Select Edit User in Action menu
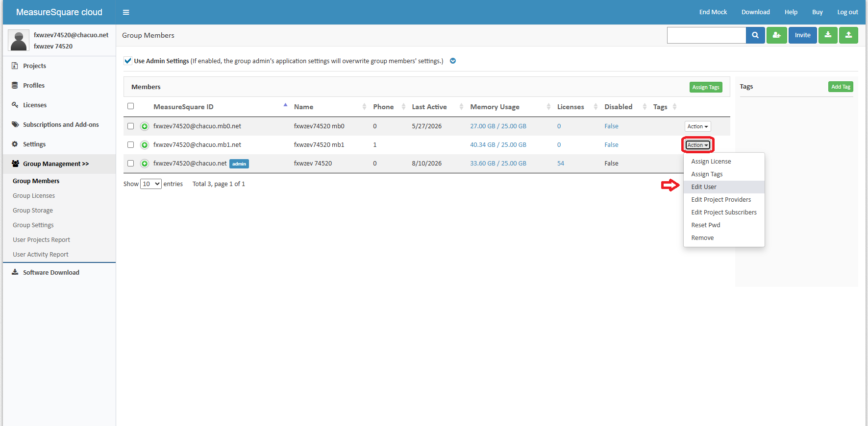The width and height of the screenshot is (868, 426). point(724,187)
